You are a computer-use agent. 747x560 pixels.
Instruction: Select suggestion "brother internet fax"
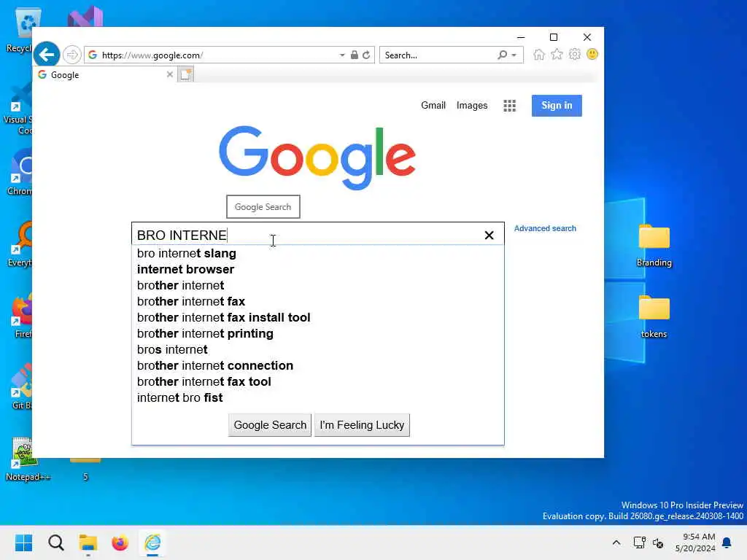(x=317, y=301)
